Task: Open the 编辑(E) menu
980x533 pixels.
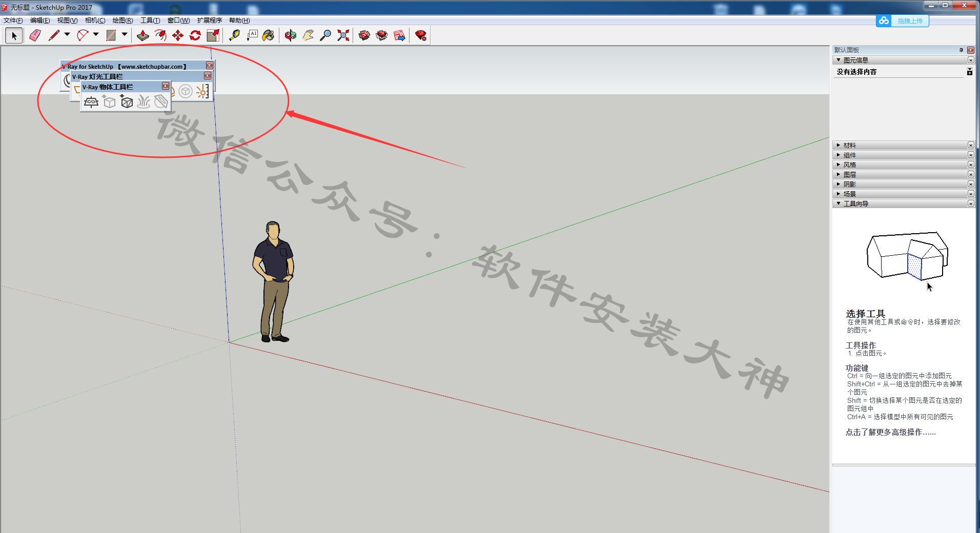Action: 40,20
